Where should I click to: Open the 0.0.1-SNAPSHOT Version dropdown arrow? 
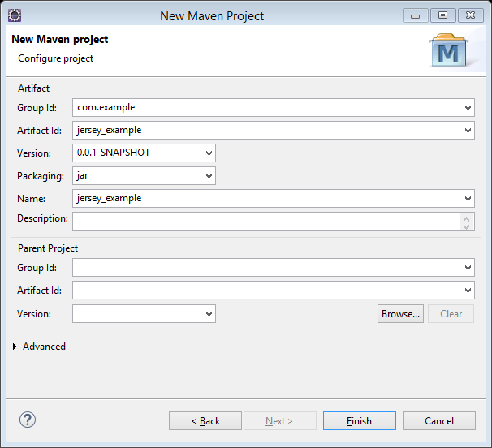(209, 153)
